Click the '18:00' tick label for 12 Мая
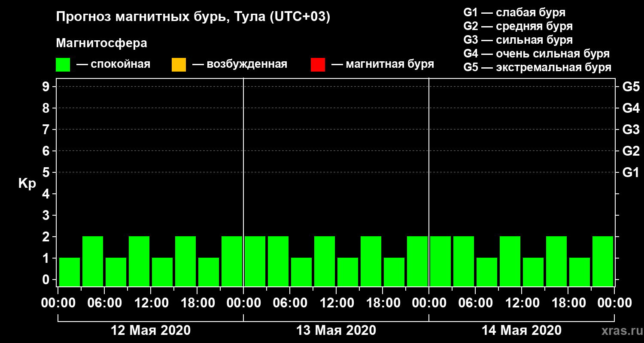The width and height of the screenshot is (644, 343). pos(197,303)
